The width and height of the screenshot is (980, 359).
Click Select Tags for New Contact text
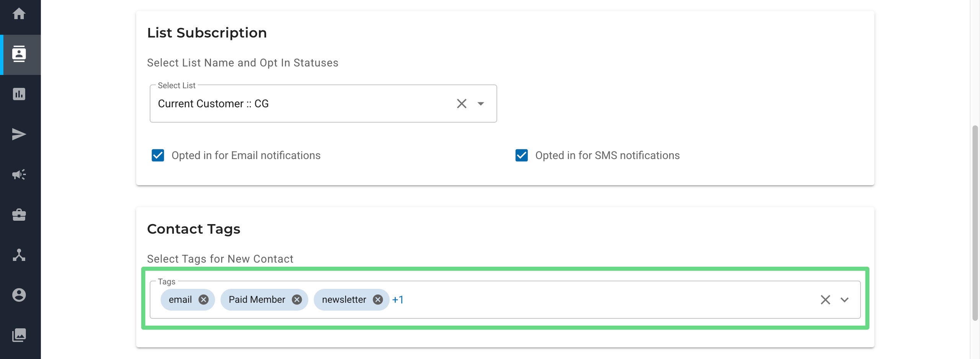tap(220, 259)
